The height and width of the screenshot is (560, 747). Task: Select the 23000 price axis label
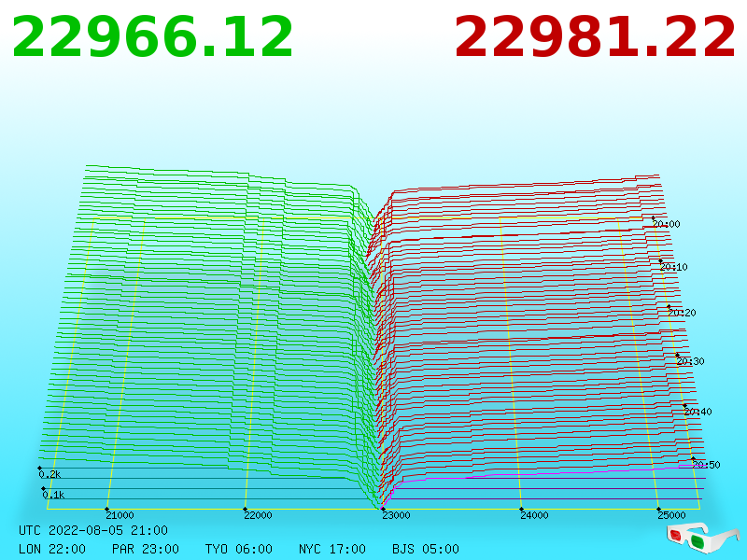(x=396, y=515)
